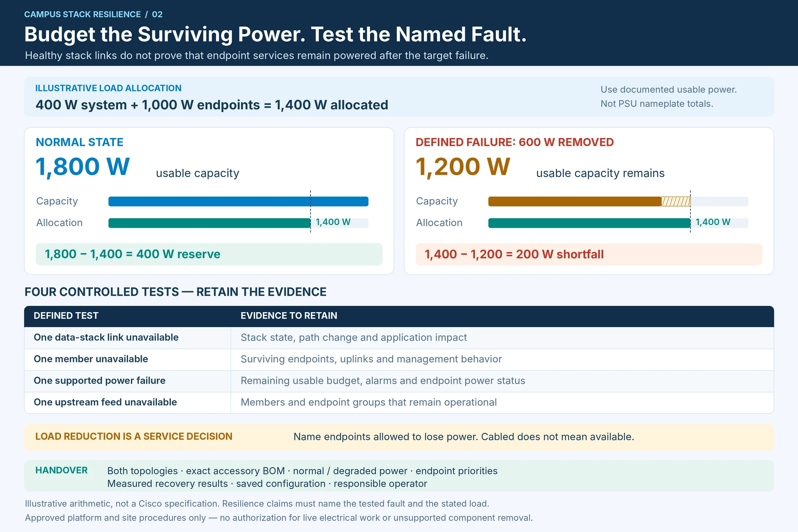The image size is (798, 532).
Task: Select the 'One member unavailable' row
Action: 399,360
